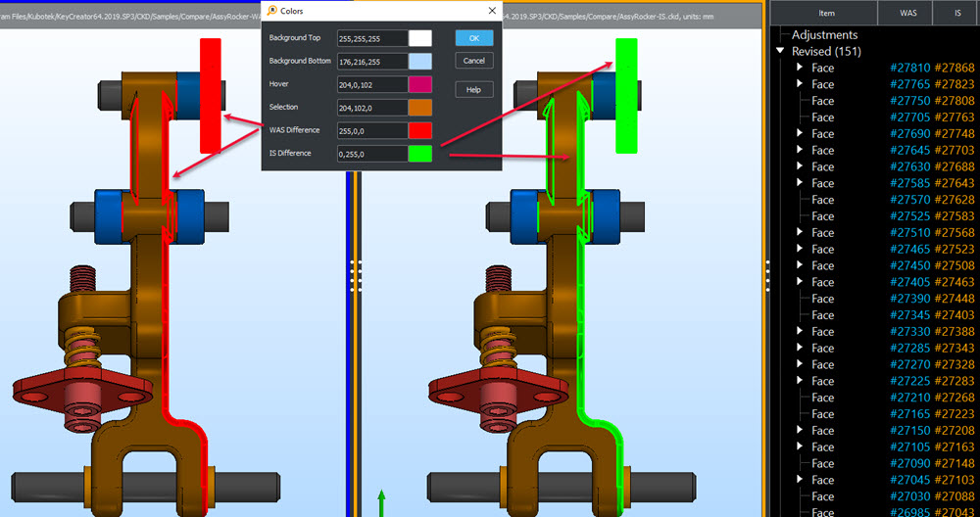Image resolution: width=980 pixels, height=517 pixels.
Task: Select the magenta Hover color swatch
Action: tap(419, 84)
